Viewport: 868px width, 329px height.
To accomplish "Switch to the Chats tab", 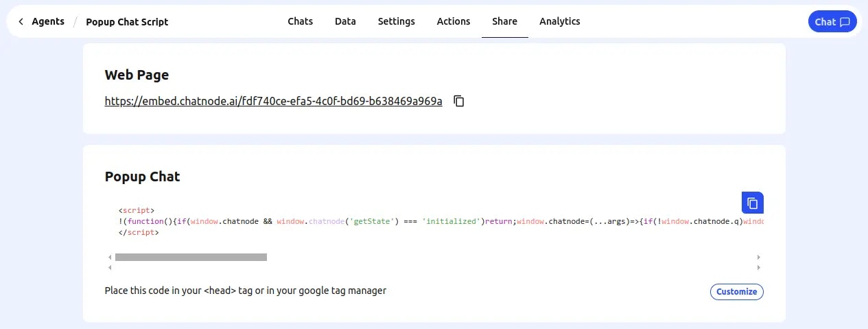I will (x=300, y=21).
